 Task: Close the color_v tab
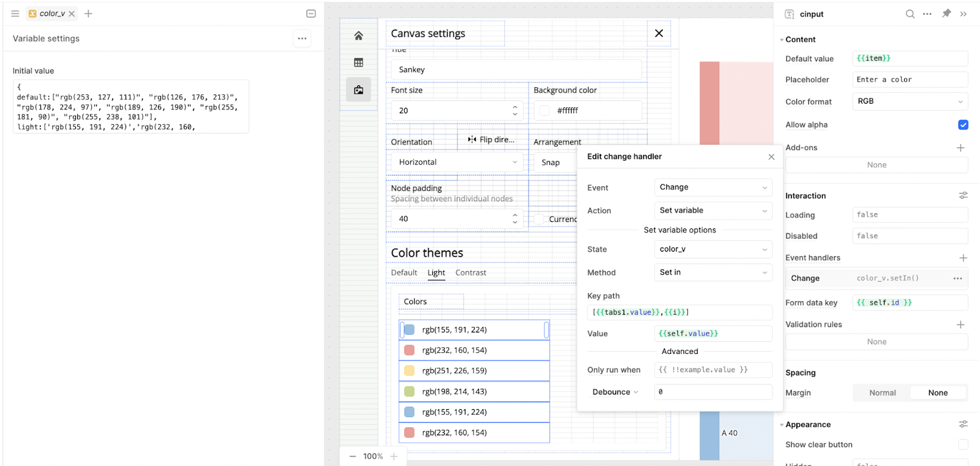coord(72,13)
